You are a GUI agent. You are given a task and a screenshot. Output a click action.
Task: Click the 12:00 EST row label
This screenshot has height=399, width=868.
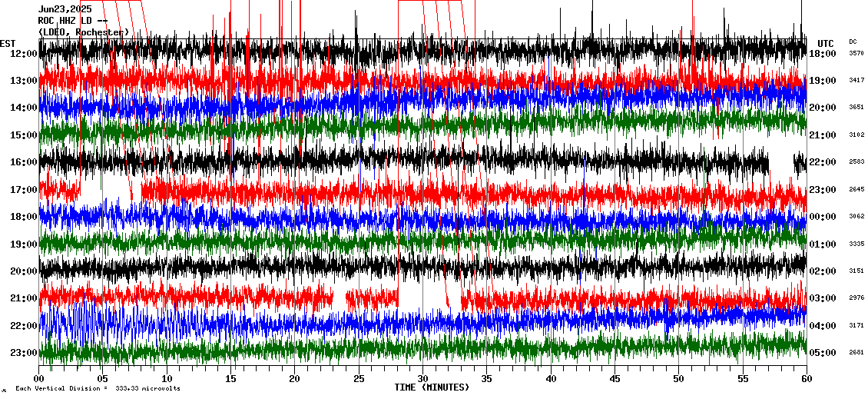click(24, 54)
